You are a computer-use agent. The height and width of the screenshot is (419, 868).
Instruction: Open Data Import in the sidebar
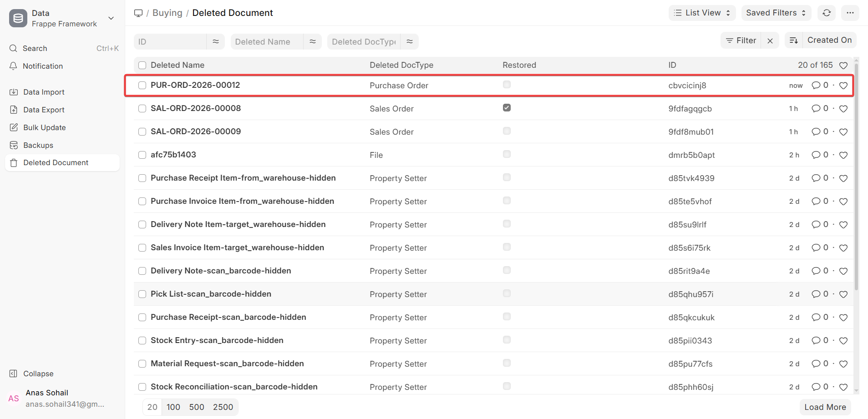pos(44,92)
